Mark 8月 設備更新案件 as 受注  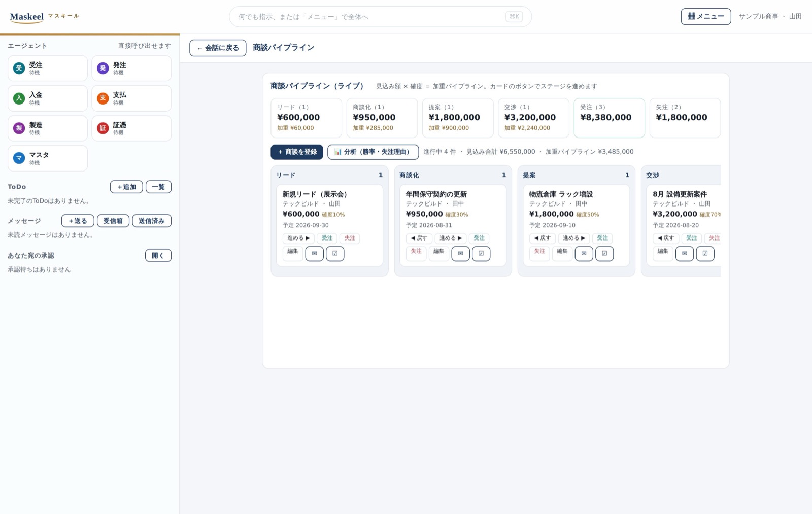[x=692, y=238]
